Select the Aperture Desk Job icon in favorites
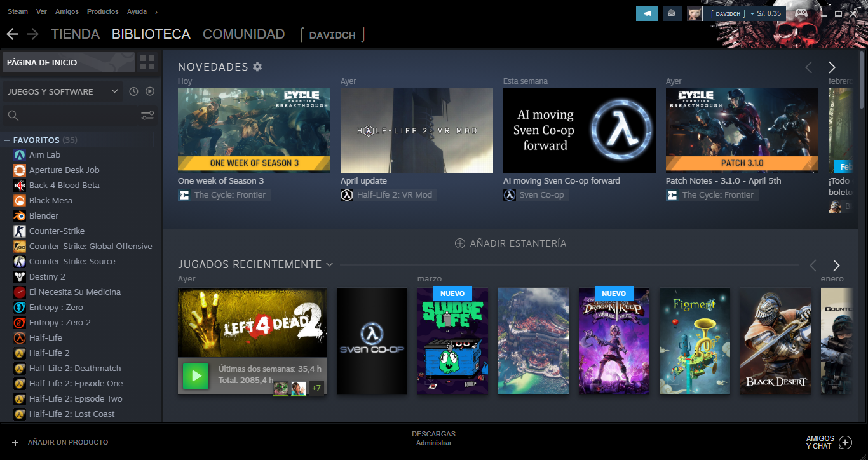Viewport: 868px width, 460px height. [x=20, y=170]
